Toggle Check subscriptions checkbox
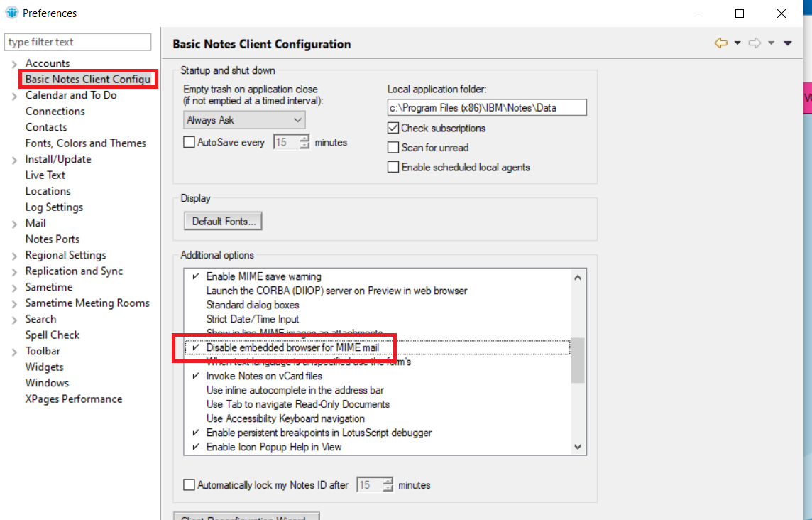Viewport: 812px width, 520px height. [x=393, y=128]
